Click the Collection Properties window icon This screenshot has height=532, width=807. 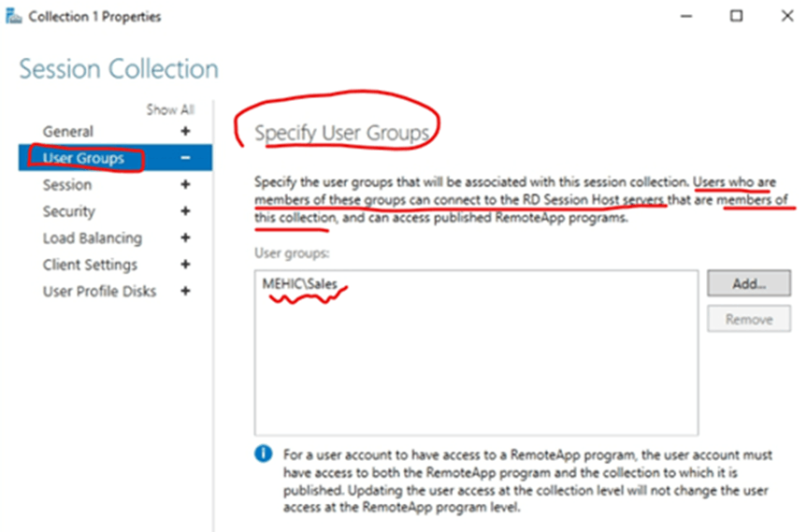(x=14, y=17)
